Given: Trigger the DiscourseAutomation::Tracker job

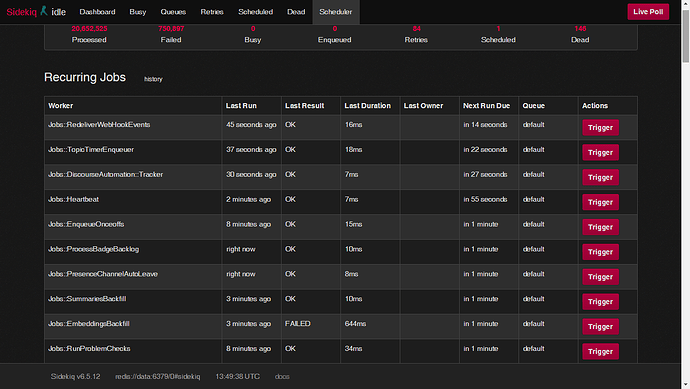Looking at the screenshot, I should 600,177.
